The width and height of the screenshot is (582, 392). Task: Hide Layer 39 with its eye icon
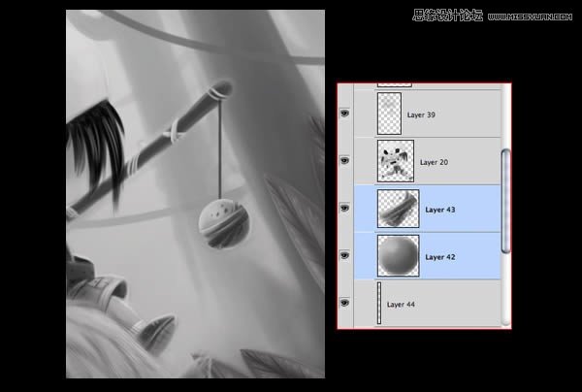[344, 113]
